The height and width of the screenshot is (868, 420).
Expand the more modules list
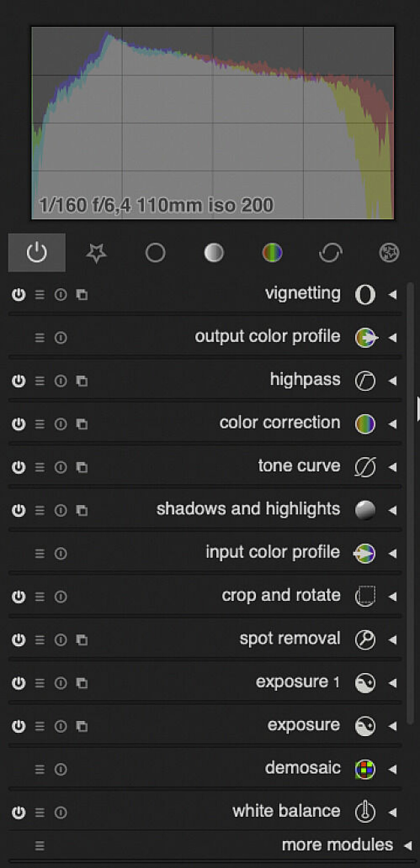408,846
